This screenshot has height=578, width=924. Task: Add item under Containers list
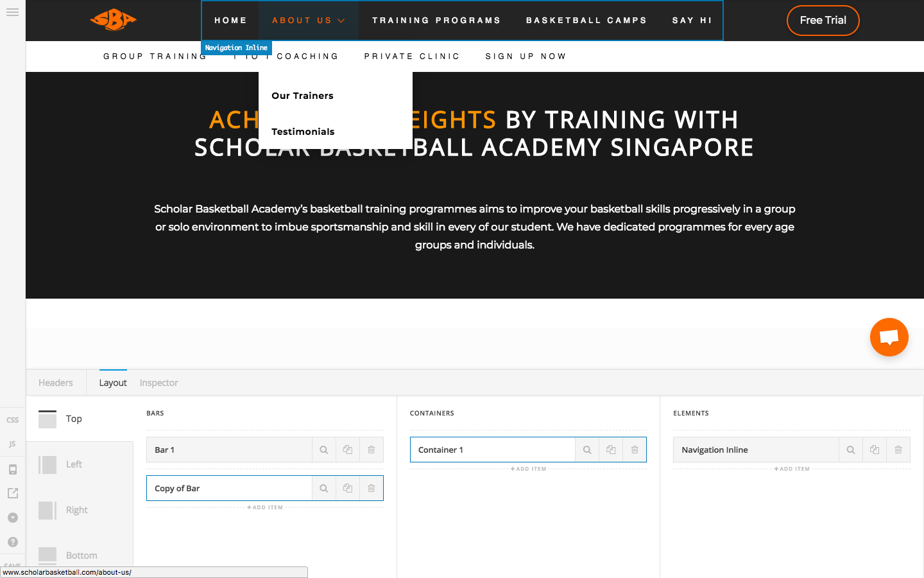click(x=529, y=469)
